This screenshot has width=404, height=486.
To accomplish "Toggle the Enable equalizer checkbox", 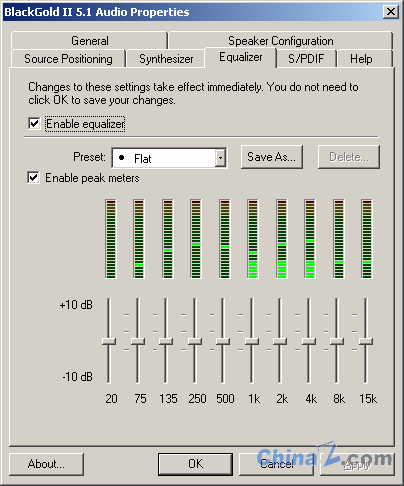I will point(34,124).
